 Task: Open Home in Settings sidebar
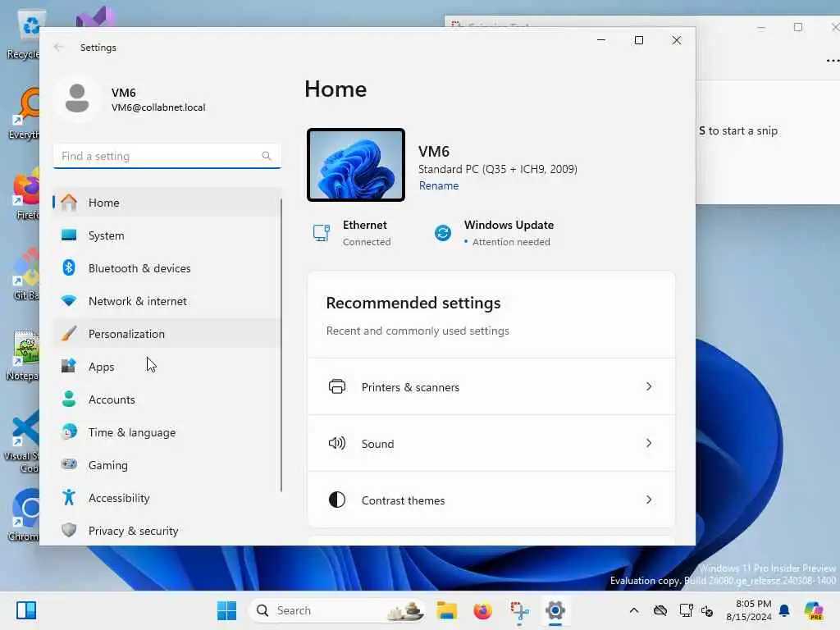(x=167, y=203)
